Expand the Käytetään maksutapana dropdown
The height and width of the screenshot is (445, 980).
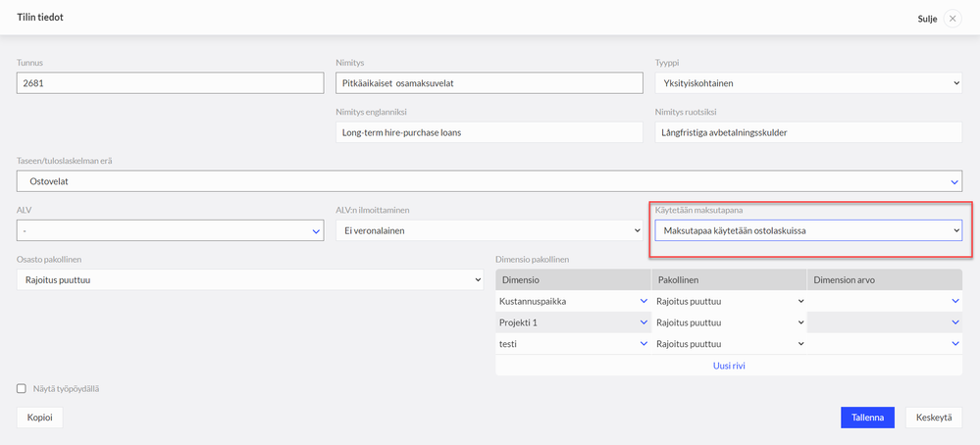[x=807, y=230]
